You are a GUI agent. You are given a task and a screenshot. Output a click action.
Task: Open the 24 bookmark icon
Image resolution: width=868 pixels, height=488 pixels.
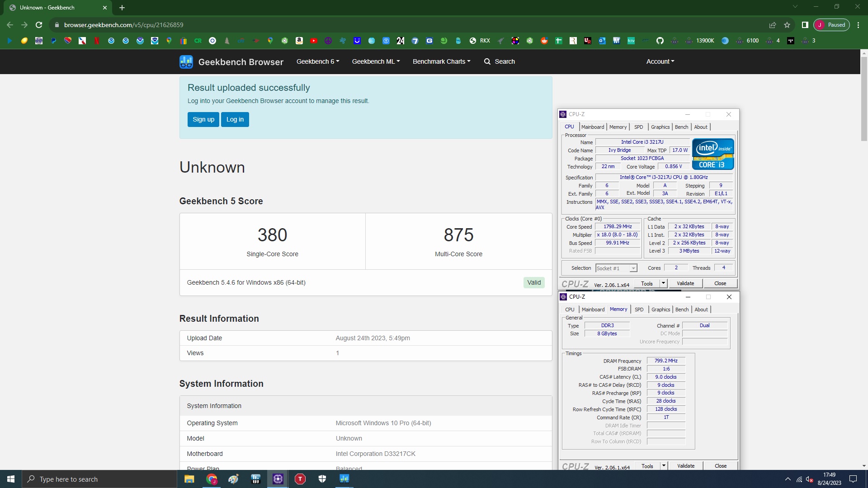click(x=401, y=41)
